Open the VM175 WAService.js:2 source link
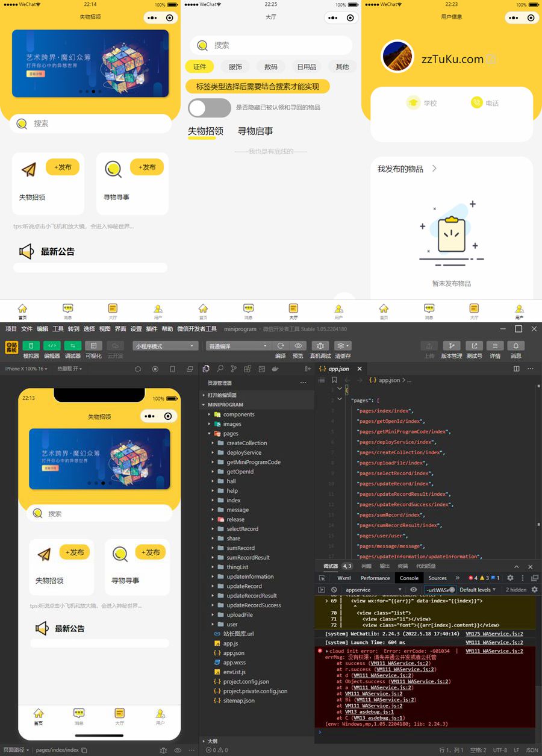Viewport: 542px width, 756px height. (494, 634)
